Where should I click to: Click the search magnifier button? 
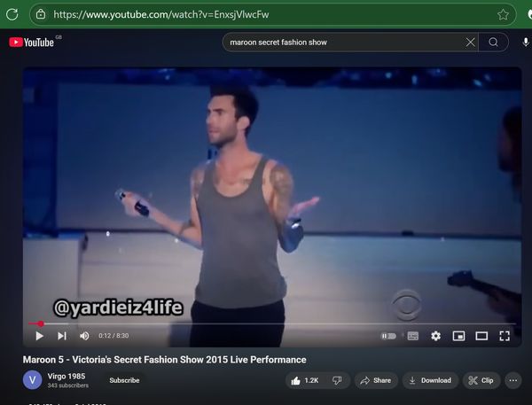[494, 42]
